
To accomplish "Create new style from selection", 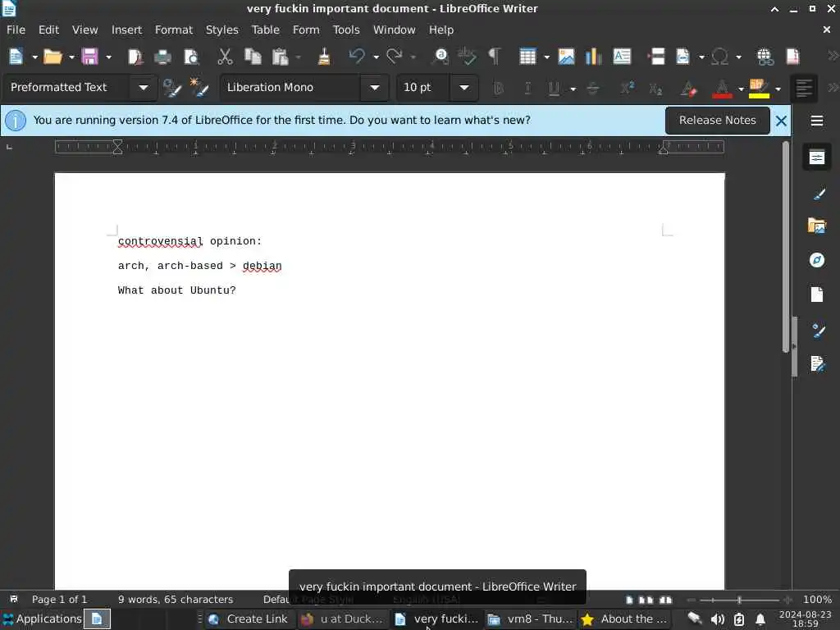I will (x=199, y=88).
